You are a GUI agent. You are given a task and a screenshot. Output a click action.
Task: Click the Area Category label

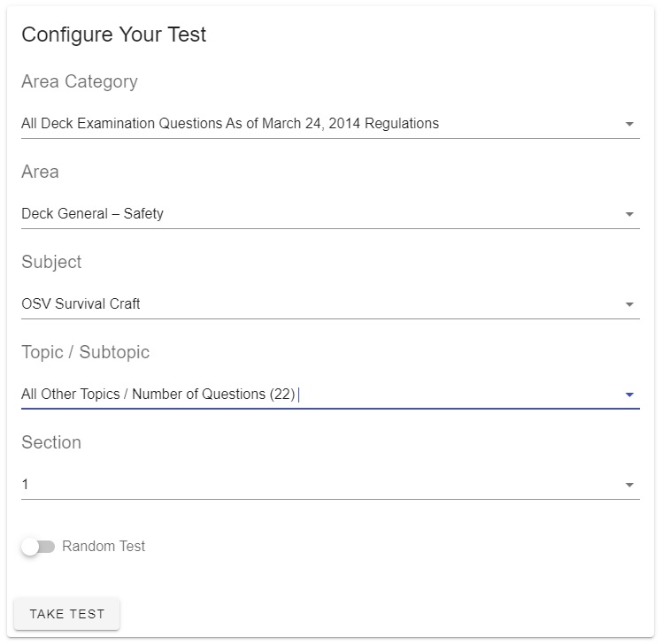point(80,81)
